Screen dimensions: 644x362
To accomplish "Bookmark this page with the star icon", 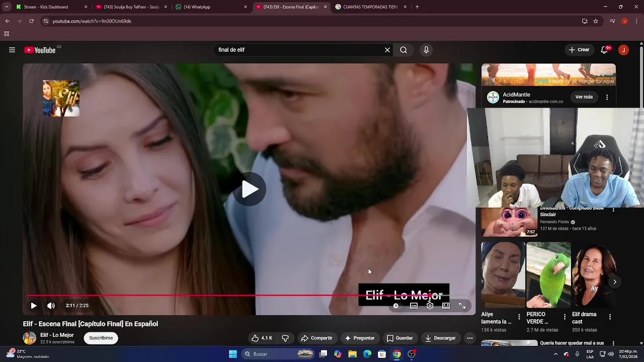I will [596, 21].
